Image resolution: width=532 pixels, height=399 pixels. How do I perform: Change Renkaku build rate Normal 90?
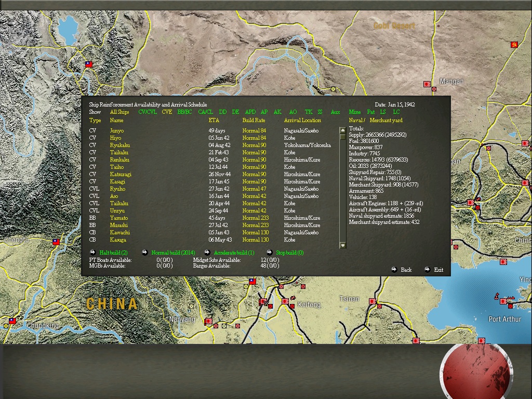coord(254,159)
